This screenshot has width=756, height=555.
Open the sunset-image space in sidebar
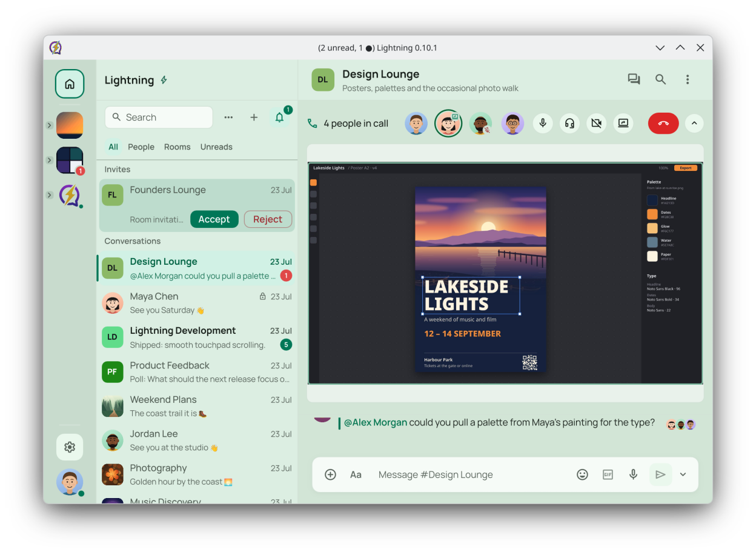[x=70, y=125]
